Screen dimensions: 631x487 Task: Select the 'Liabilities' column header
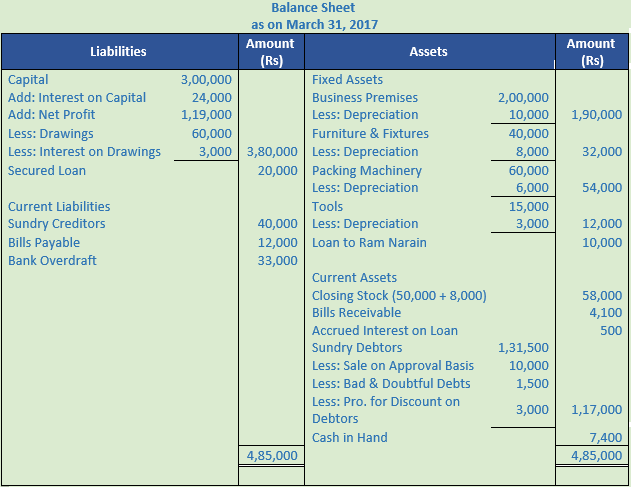pos(118,52)
